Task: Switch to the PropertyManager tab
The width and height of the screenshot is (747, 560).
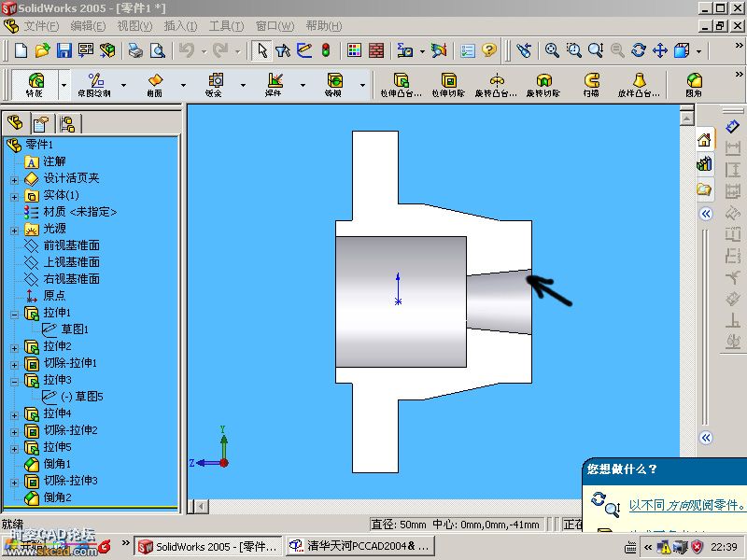Action: 42,124
